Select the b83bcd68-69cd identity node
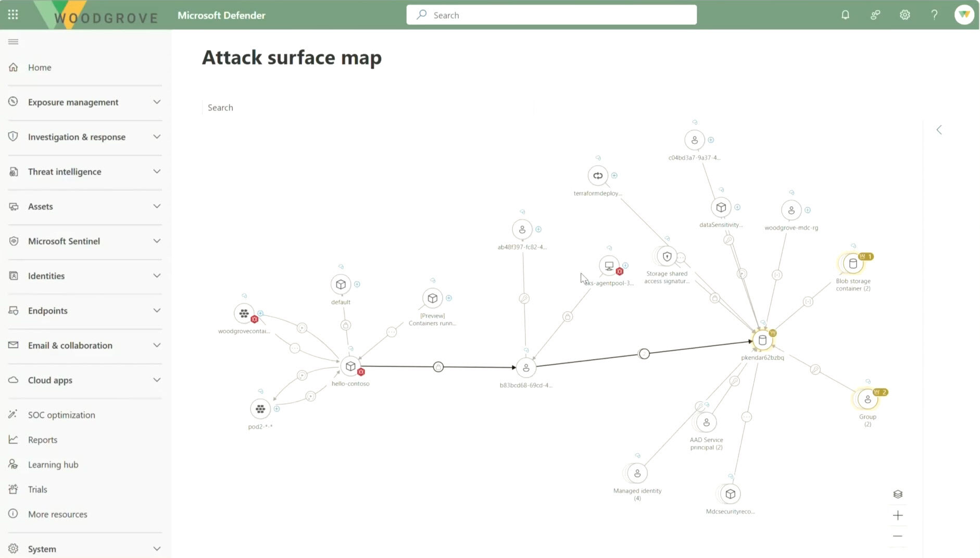The height and width of the screenshot is (558, 980). point(526,368)
